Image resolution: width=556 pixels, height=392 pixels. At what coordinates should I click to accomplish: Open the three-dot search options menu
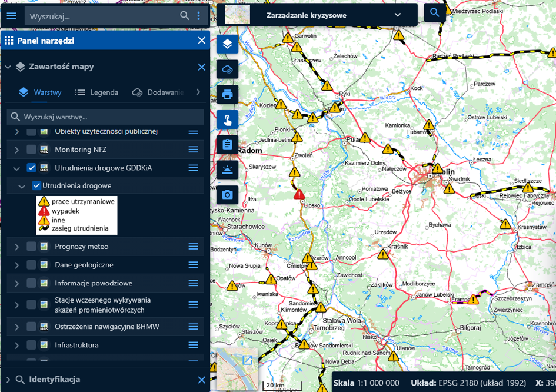point(199,16)
